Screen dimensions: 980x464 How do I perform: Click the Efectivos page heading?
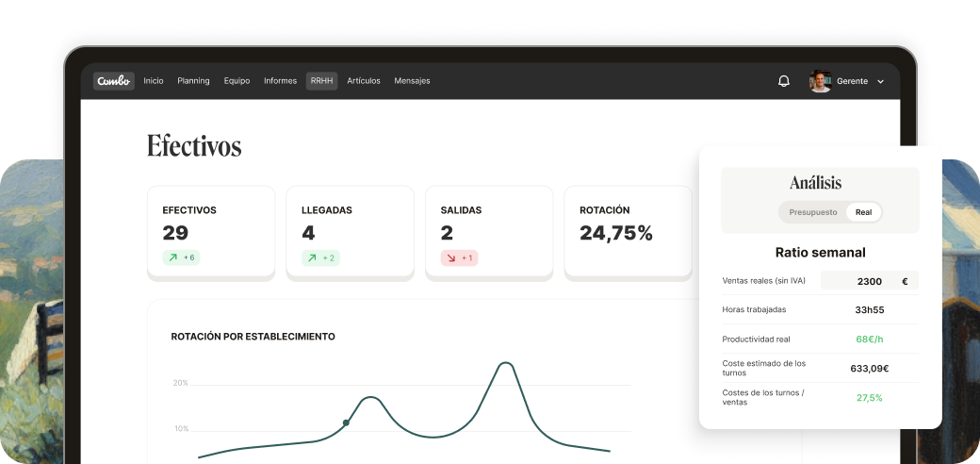click(194, 145)
